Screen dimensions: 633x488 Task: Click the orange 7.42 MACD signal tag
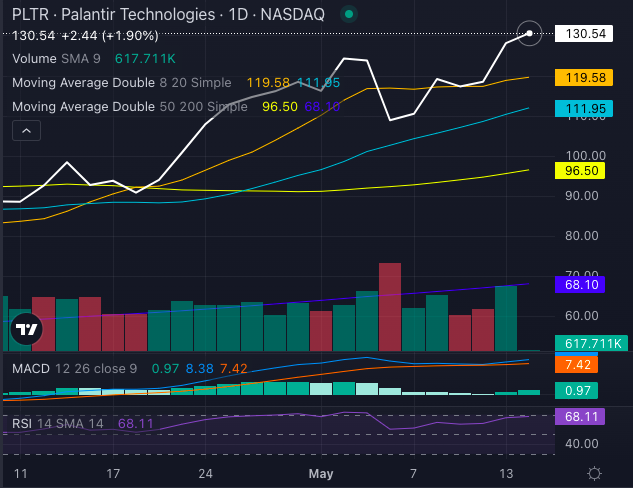point(576,364)
